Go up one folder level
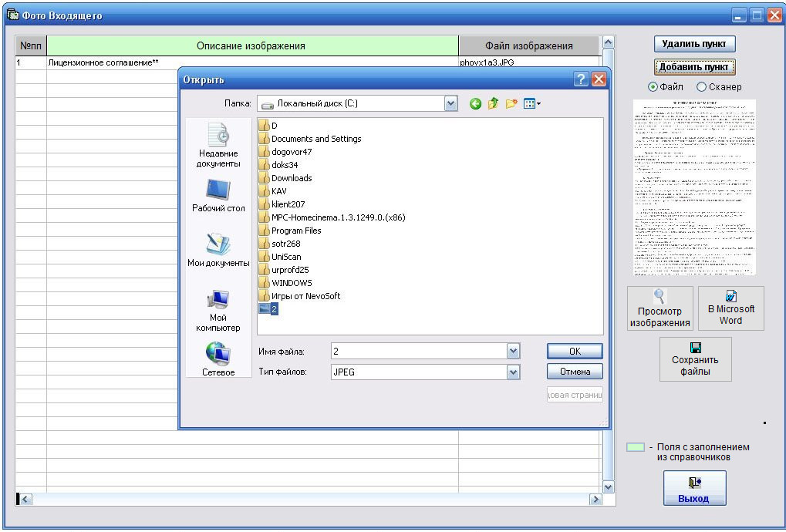 (x=493, y=104)
